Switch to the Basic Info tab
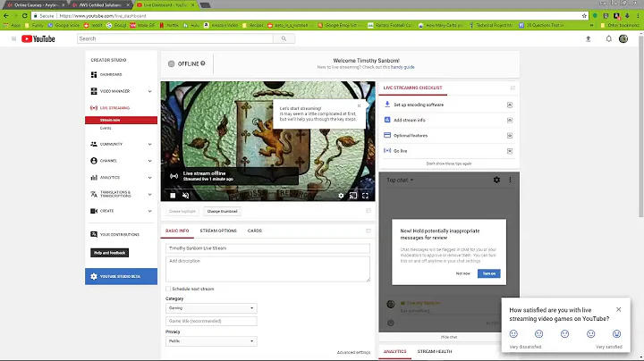The image size is (644, 361). pyautogui.click(x=177, y=231)
